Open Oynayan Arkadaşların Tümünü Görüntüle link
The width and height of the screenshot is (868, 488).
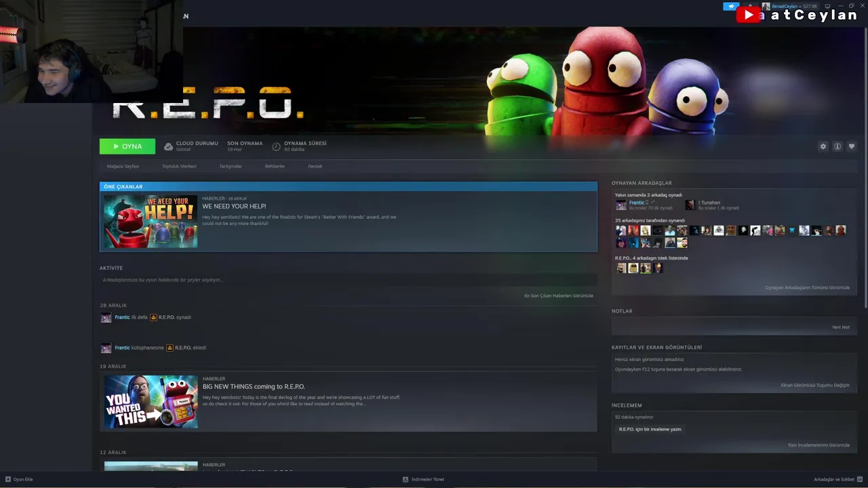pos(807,287)
